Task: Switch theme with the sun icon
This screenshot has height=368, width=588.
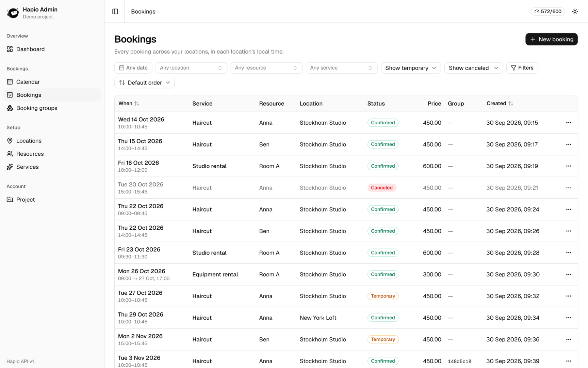Action: click(575, 12)
